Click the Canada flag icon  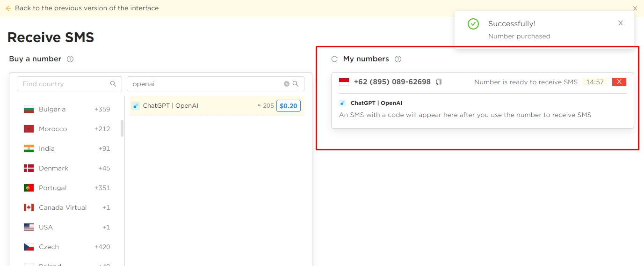click(29, 207)
